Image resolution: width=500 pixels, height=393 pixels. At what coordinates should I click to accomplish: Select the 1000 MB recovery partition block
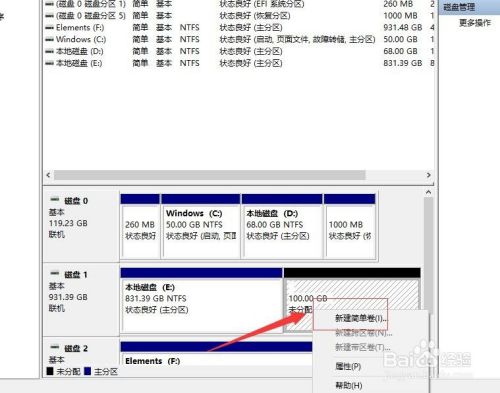(350, 226)
